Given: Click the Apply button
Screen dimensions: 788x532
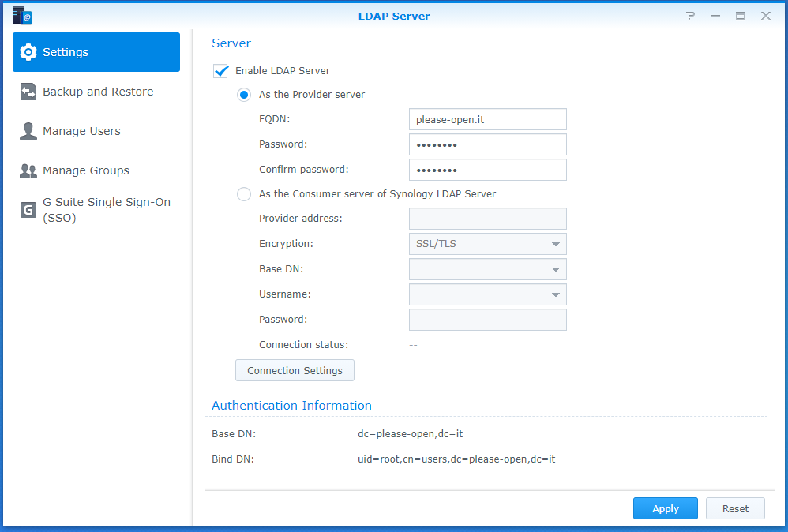Looking at the screenshot, I should pyautogui.click(x=666, y=508).
